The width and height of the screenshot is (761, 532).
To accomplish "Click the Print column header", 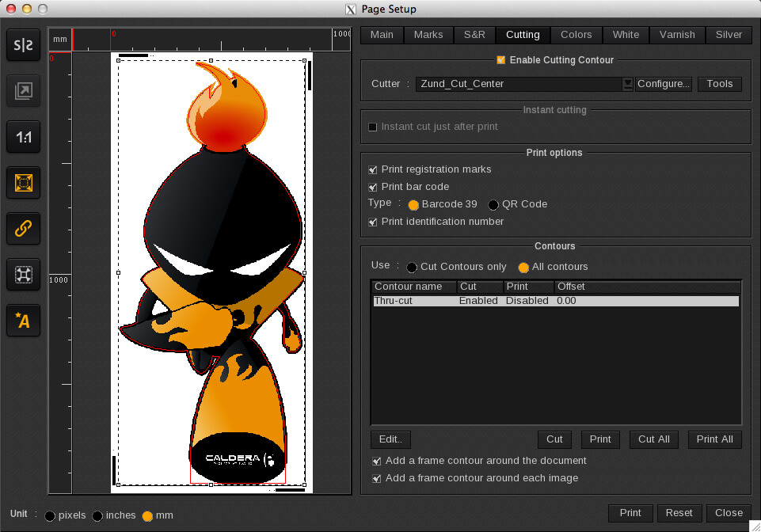I will click(528, 287).
